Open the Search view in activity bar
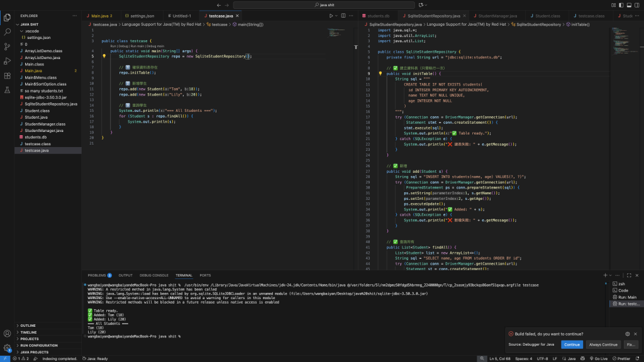Image resolution: width=644 pixels, height=362 pixels. pos(7,32)
